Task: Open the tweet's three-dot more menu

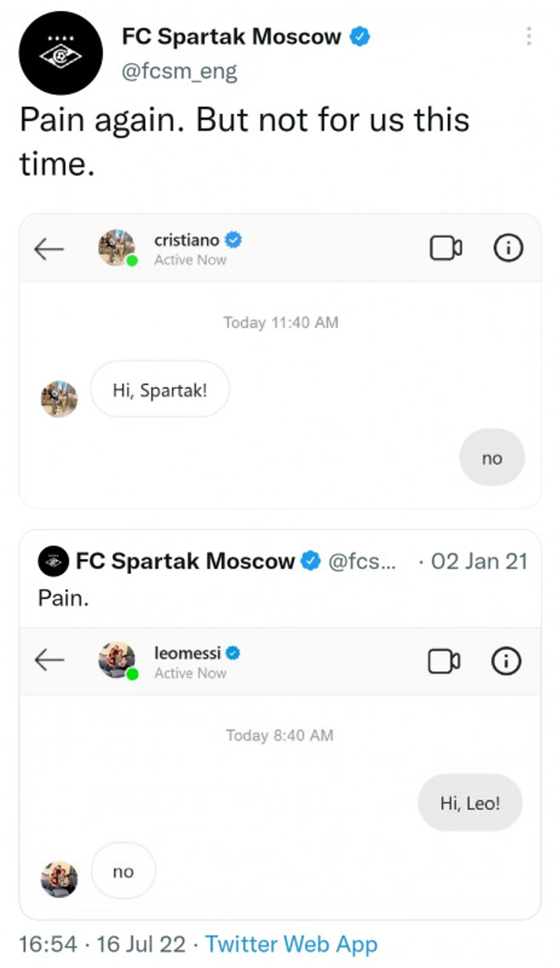Action: 529,36
